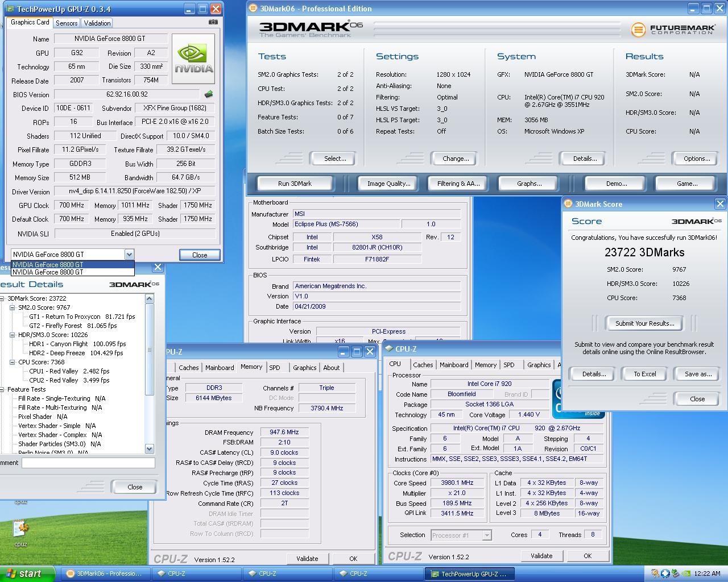Viewport: 728px width, 582px height.
Task: Click the 3DMark Score dialog title icon
Action: [568, 203]
